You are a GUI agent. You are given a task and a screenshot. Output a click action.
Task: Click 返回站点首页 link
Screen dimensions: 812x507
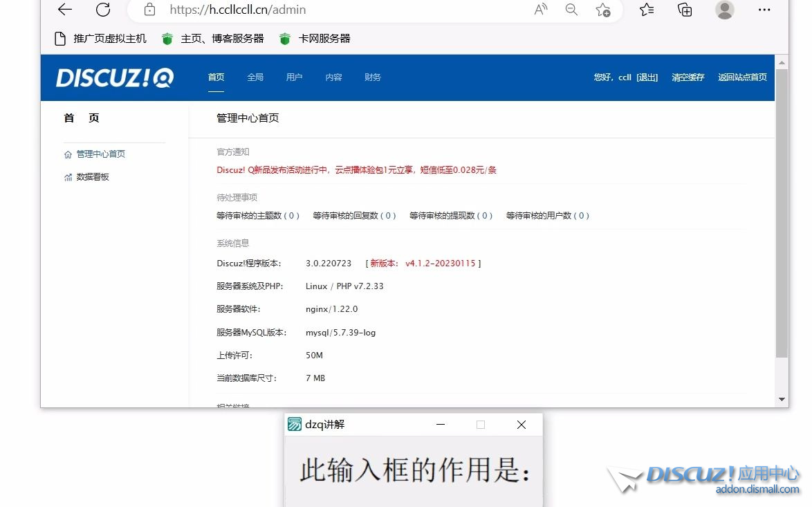point(742,77)
